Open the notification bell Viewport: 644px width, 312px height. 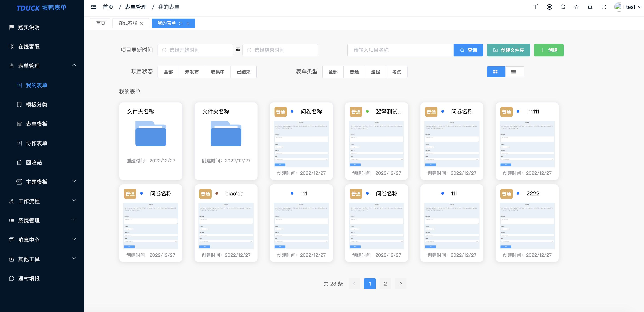tap(590, 7)
